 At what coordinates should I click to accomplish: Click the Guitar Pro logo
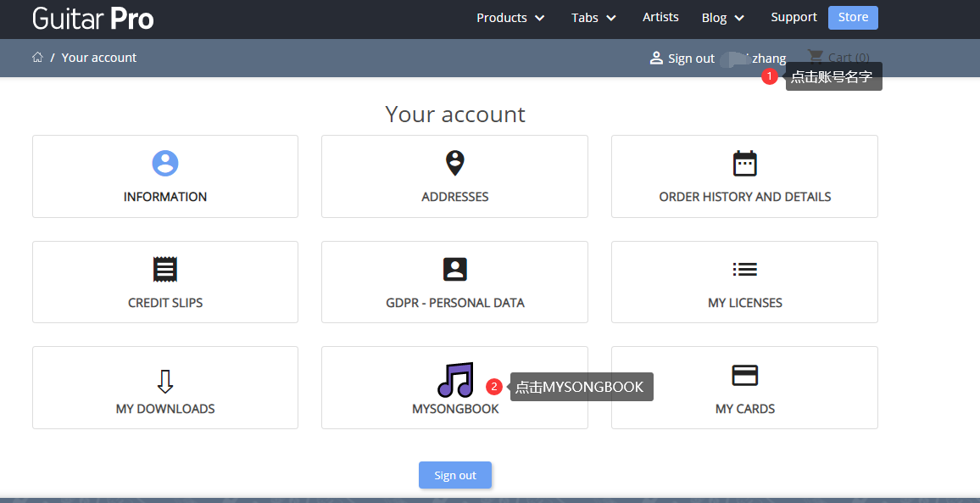pyautogui.click(x=93, y=18)
